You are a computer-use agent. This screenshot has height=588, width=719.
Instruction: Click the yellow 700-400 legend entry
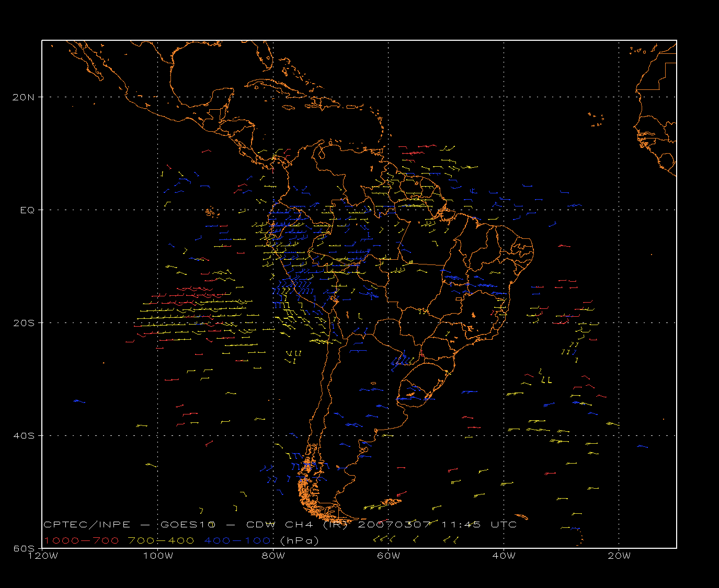click(162, 540)
